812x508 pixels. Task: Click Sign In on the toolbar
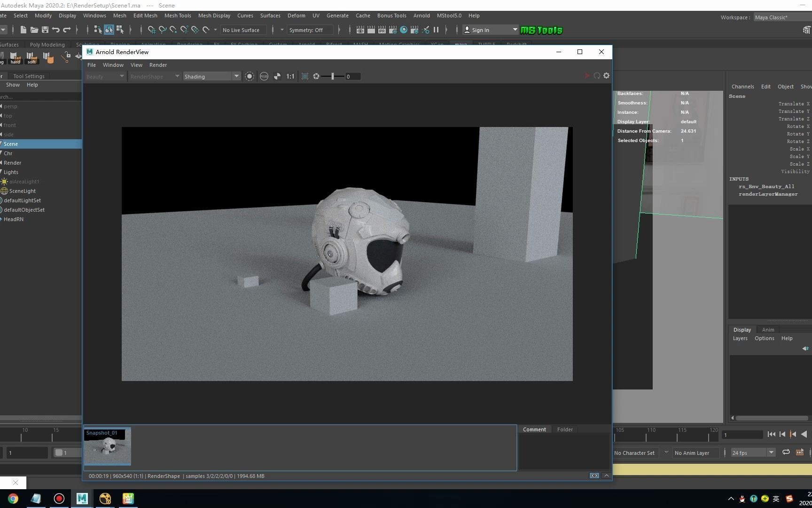tap(482, 30)
